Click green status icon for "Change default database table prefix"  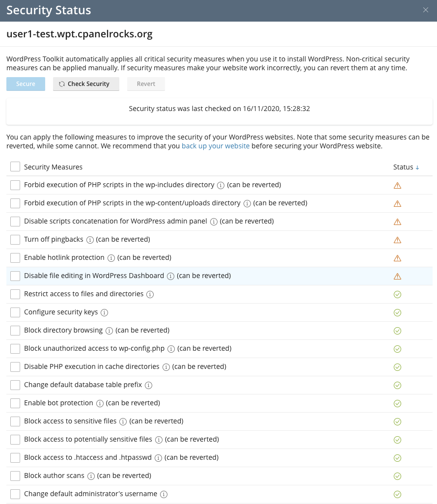tap(397, 385)
